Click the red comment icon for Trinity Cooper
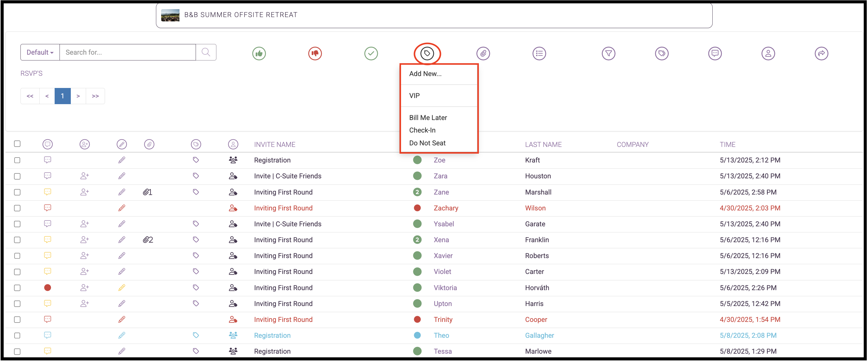This screenshot has height=361, width=868. (x=48, y=319)
